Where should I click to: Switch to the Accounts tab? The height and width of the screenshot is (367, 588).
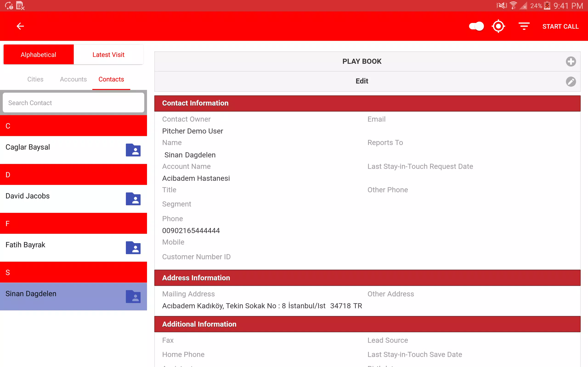73,79
